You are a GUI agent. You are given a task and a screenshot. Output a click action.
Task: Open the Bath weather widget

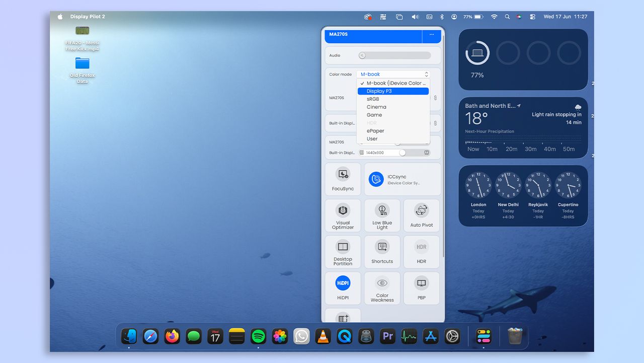point(523,128)
